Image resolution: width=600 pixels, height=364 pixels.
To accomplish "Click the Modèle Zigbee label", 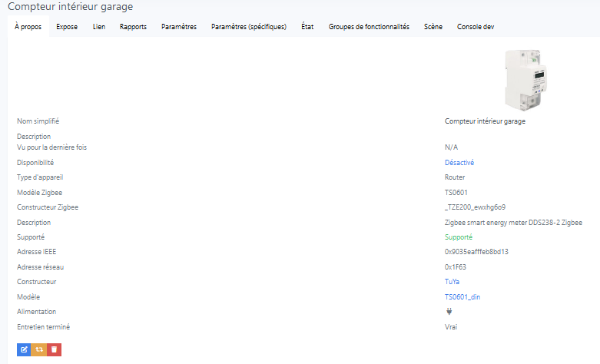I will click(x=39, y=193).
